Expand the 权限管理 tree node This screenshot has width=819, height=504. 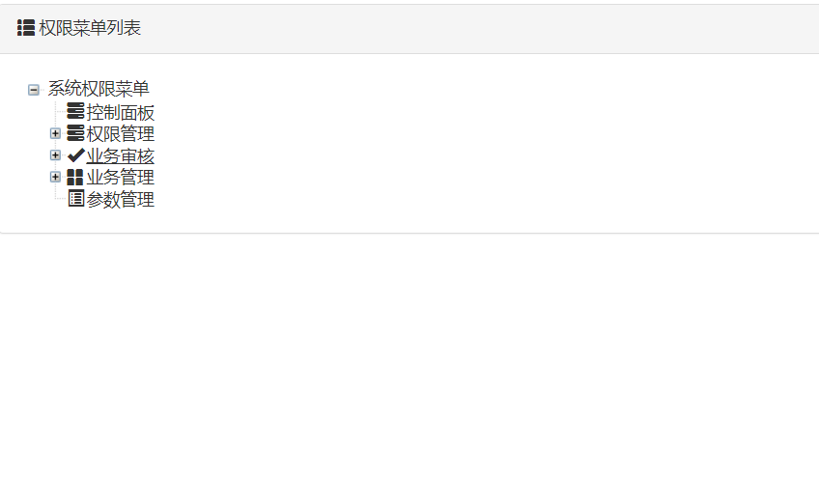55,133
